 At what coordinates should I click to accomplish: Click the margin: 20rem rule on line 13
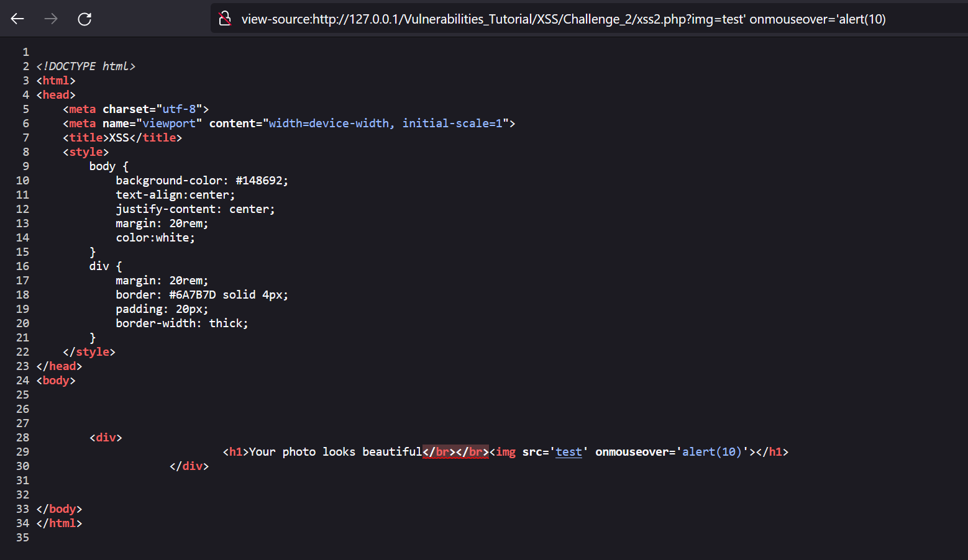coord(162,224)
